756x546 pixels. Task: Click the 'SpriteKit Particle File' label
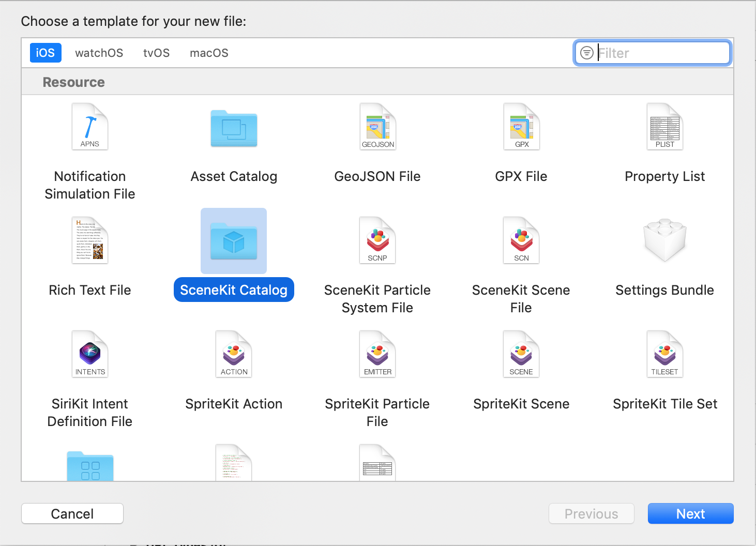point(377,413)
